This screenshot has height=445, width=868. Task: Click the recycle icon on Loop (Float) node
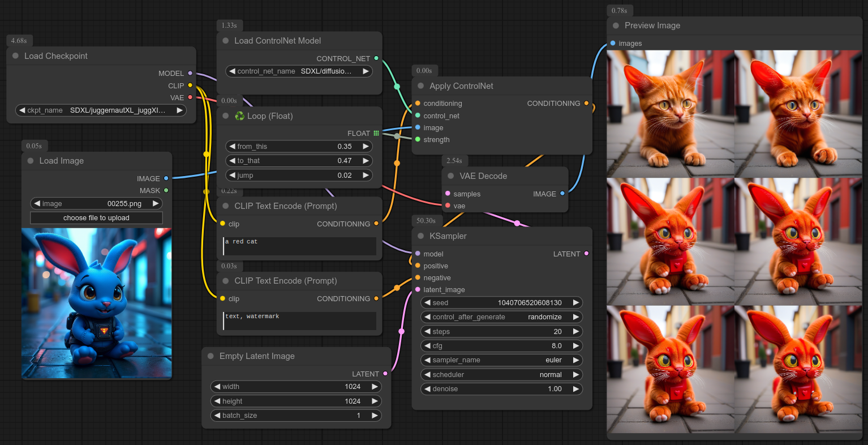[239, 116]
